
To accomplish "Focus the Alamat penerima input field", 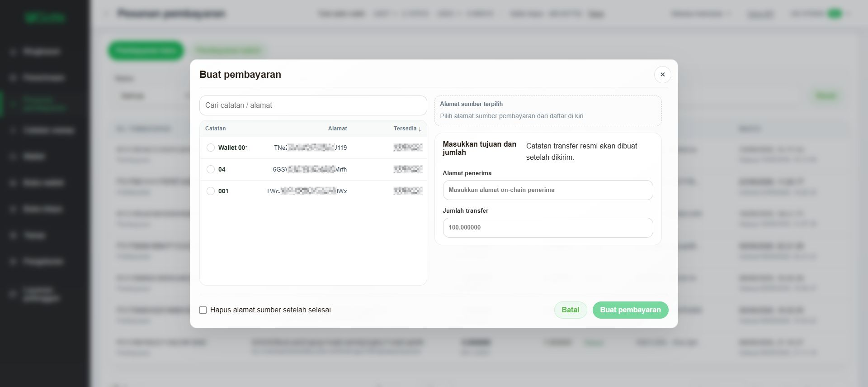I will pyautogui.click(x=547, y=190).
